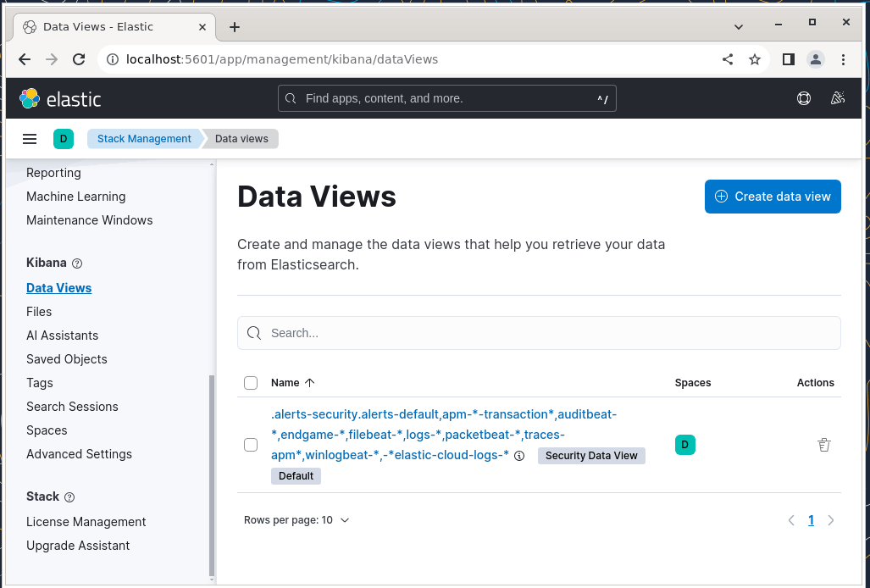Click the search magnifier in top header
This screenshot has height=588, width=870.
(290, 98)
